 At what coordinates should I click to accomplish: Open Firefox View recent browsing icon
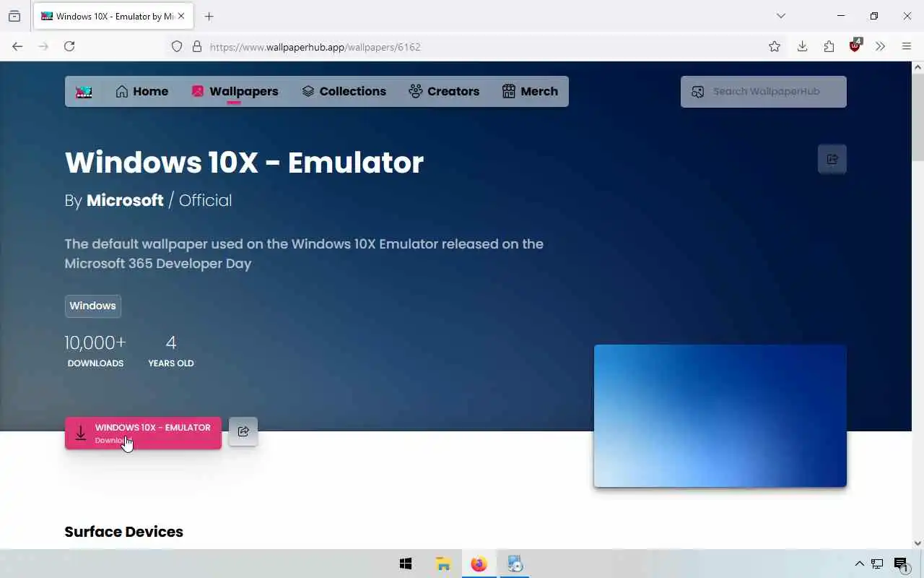click(14, 16)
